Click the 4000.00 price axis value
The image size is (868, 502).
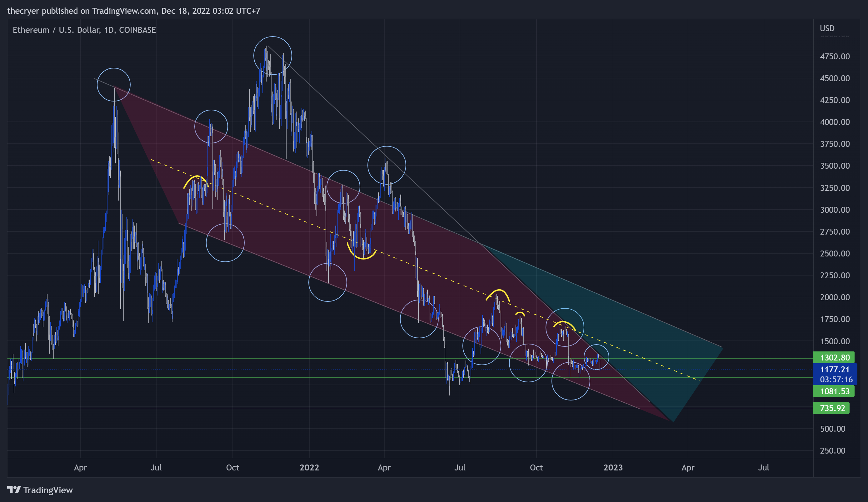point(835,122)
